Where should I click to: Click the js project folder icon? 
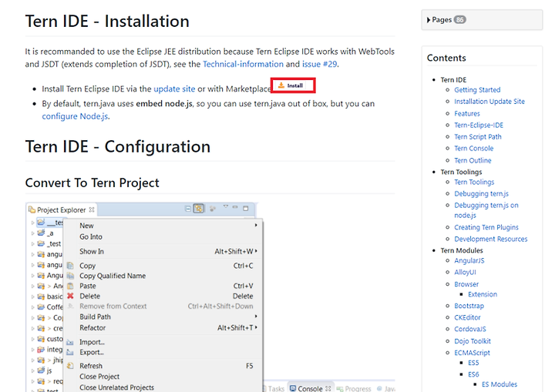click(x=41, y=370)
